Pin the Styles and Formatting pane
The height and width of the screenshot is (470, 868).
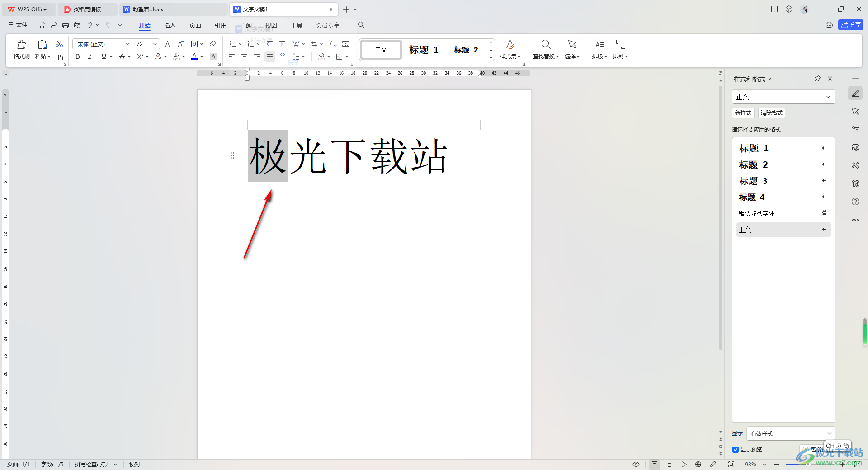[817, 79]
